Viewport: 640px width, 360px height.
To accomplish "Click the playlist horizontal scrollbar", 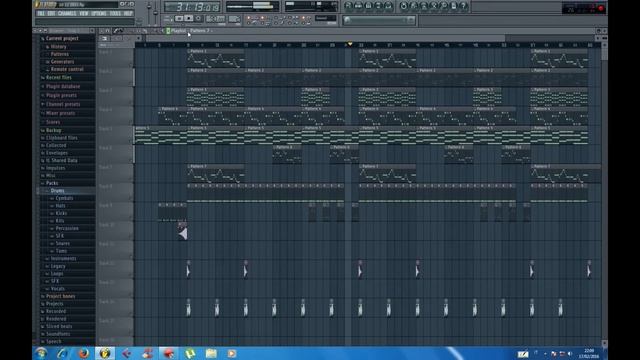I will [x=325, y=38].
